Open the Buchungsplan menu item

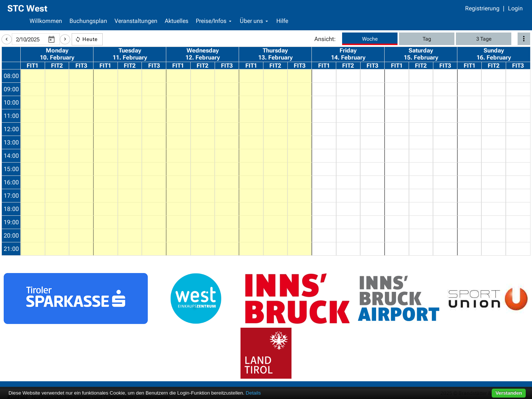tap(88, 21)
